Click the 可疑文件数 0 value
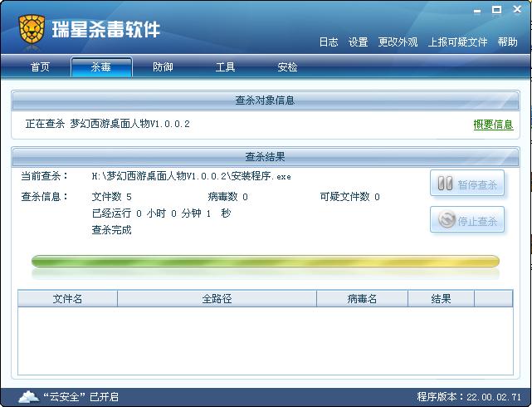Screen dimensions: 532x407 click(x=349, y=197)
